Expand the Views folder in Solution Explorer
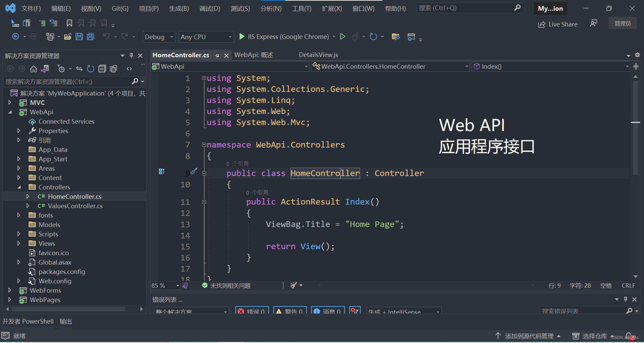 (x=19, y=243)
